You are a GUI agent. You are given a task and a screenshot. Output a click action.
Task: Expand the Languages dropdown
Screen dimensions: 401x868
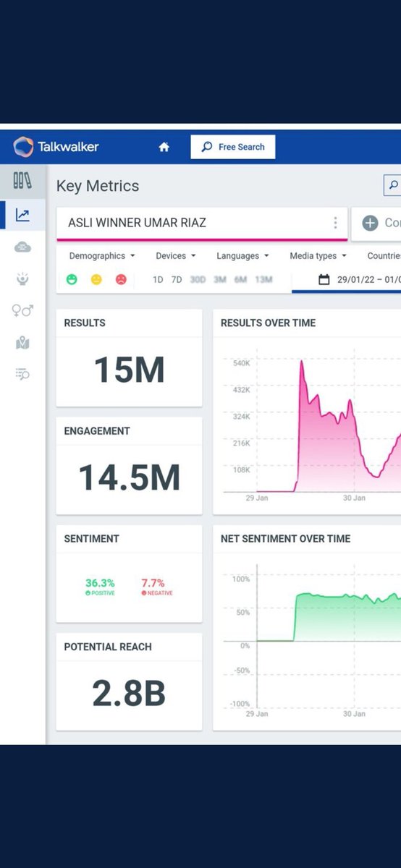tap(242, 256)
